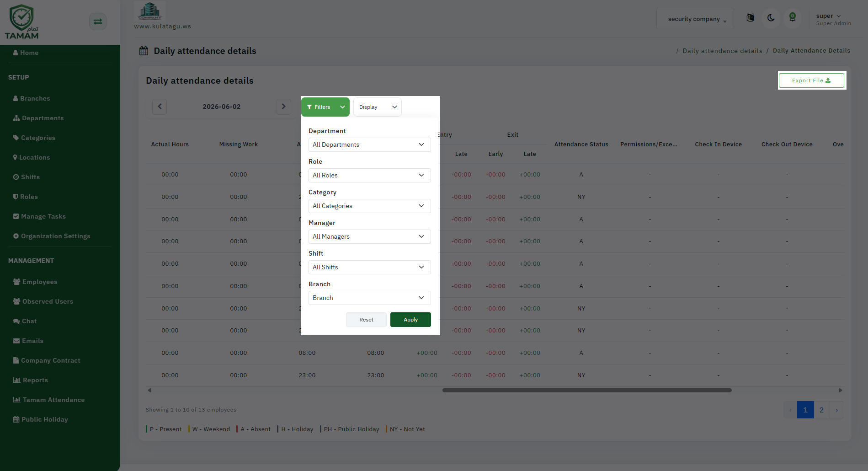Image resolution: width=868 pixels, height=471 pixels.
Task: Click the date 2026-06-02 field
Action: pos(222,107)
